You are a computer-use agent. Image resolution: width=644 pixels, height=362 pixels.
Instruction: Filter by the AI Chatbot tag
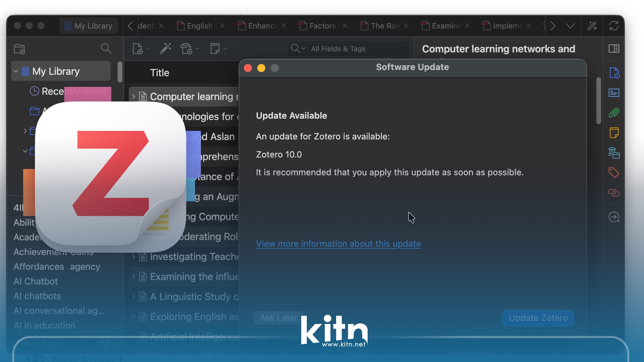36,282
